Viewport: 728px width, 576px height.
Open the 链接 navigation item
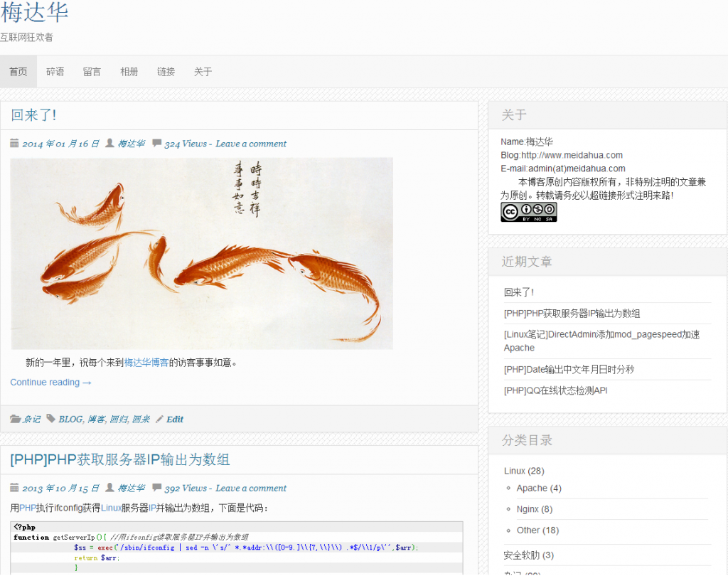166,72
